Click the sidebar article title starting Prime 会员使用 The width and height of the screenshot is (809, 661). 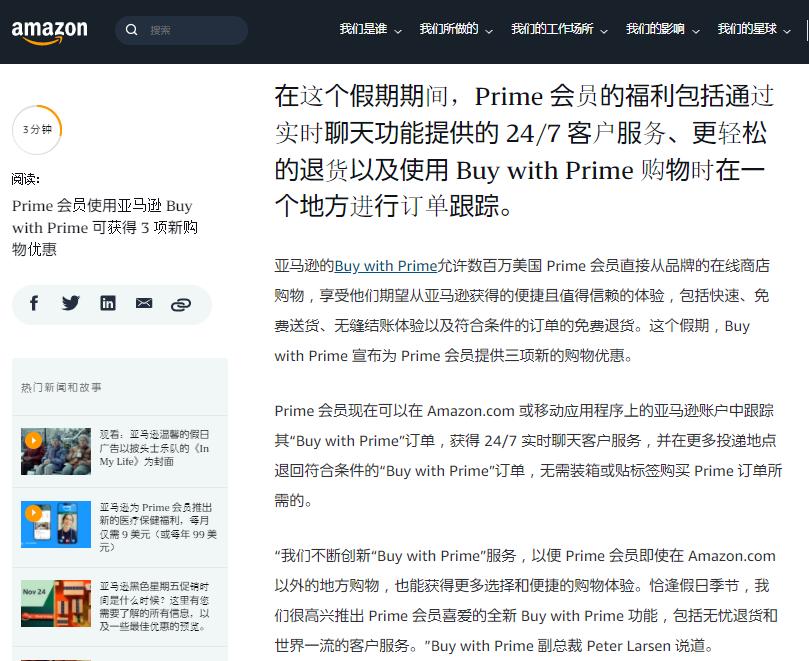tap(105, 228)
